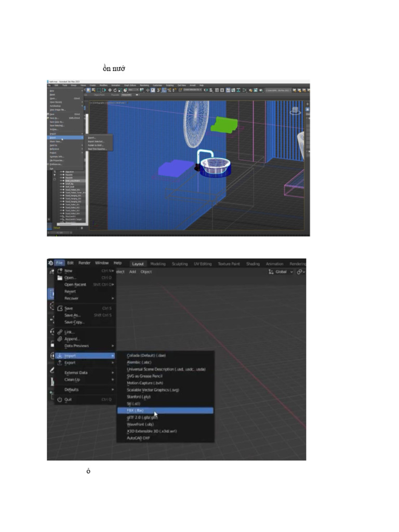Choose Export Selected in 3ds Max Export submenu
The image size is (399, 532).
click(x=96, y=141)
